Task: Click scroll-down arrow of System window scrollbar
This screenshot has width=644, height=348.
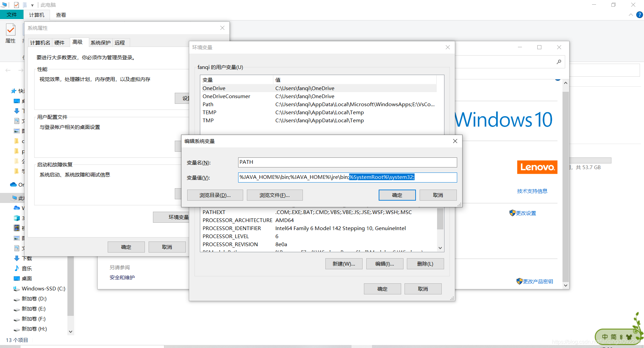Action: coord(566,285)
